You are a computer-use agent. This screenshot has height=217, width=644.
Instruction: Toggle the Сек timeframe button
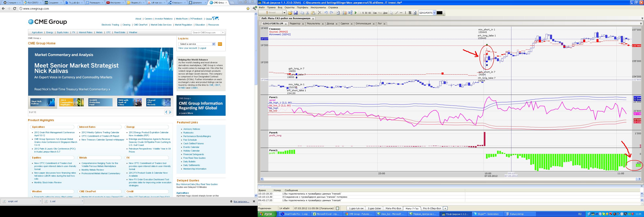[x=375, y=13]
